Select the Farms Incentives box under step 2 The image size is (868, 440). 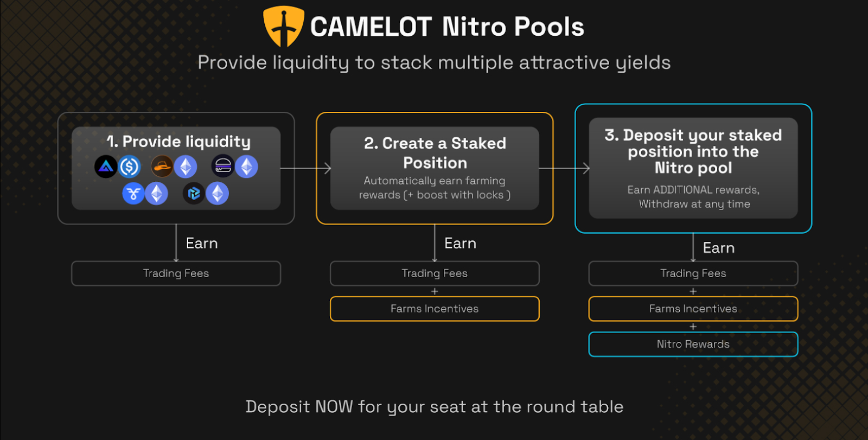(x=435, y=309)
